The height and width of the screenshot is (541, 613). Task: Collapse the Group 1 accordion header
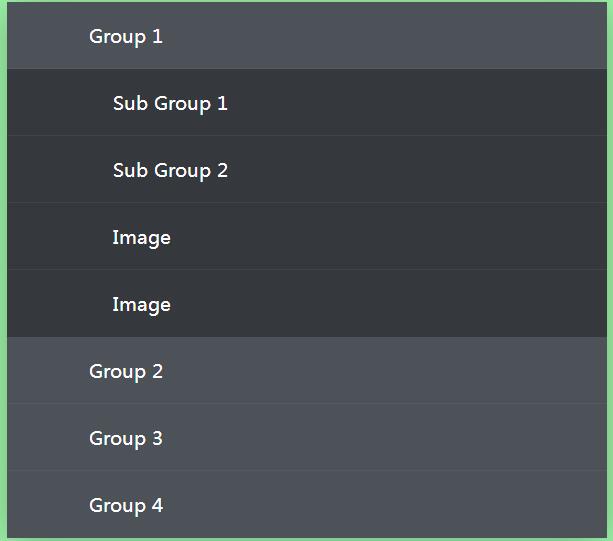click(x=126, y=37)
